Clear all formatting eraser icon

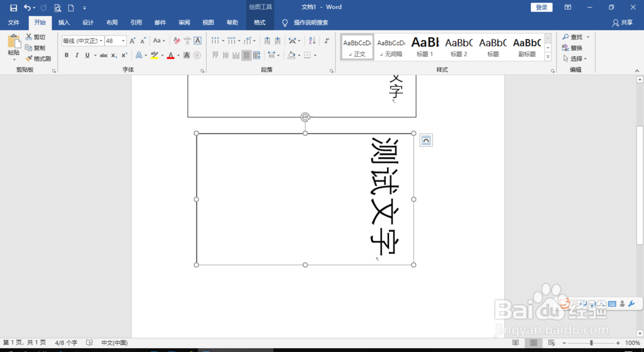click(x=177, y=41)
